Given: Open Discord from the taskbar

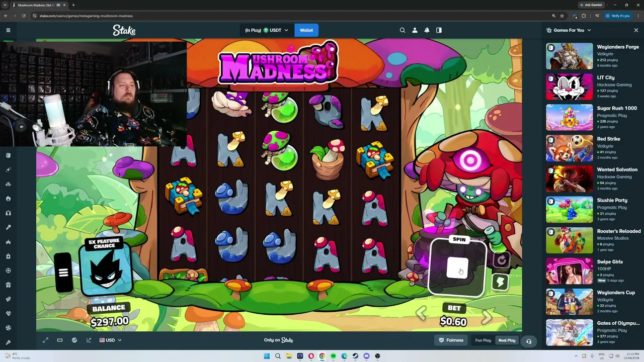Looking at the screenshot, I should [366, 356].
